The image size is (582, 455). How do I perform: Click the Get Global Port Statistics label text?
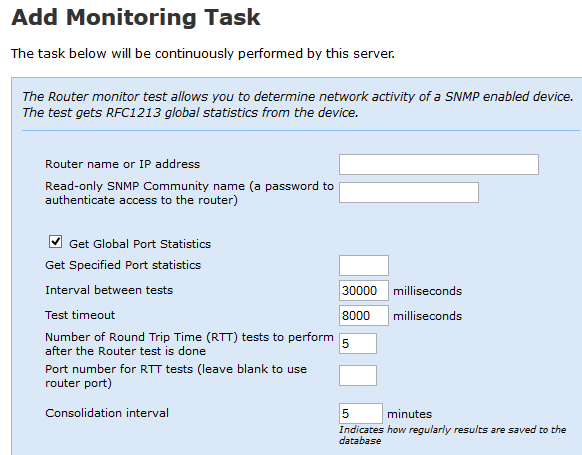pos(140,244)
